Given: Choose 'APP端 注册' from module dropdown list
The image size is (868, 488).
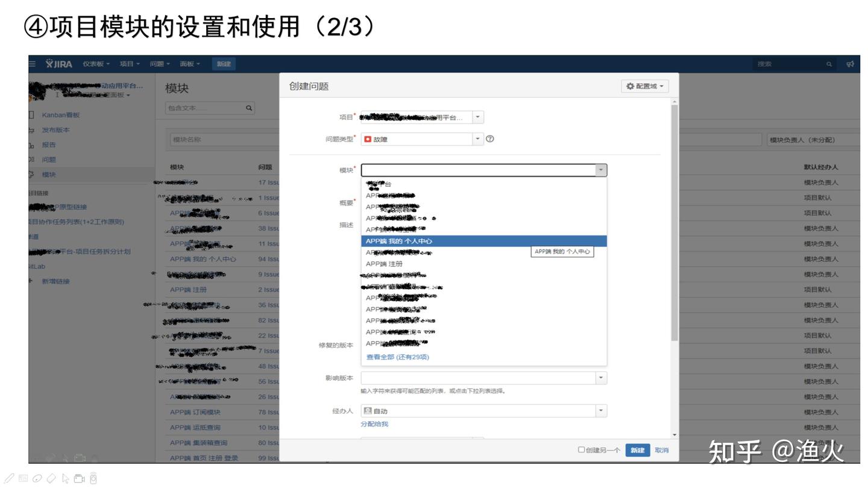Looking at the screenshot, I should 384,264.
